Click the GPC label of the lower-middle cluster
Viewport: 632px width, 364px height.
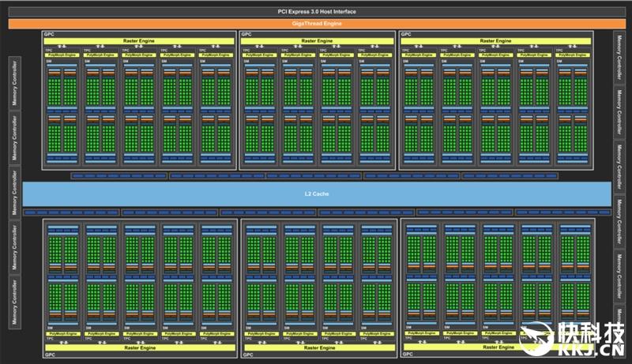tap(248, 355)
